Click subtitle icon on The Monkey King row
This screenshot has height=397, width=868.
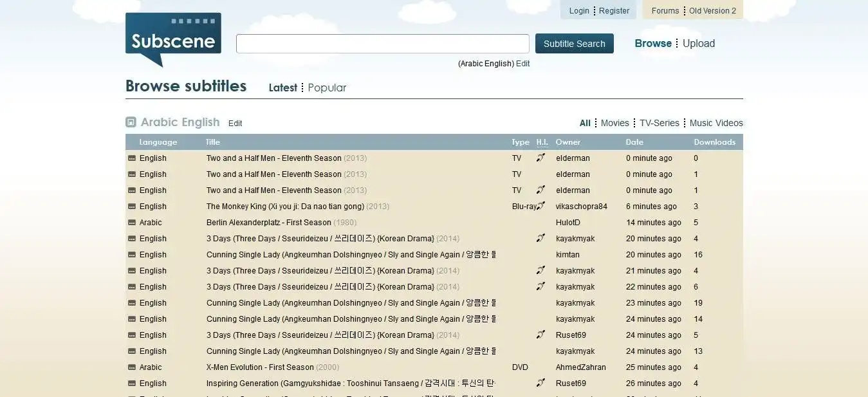132,207
